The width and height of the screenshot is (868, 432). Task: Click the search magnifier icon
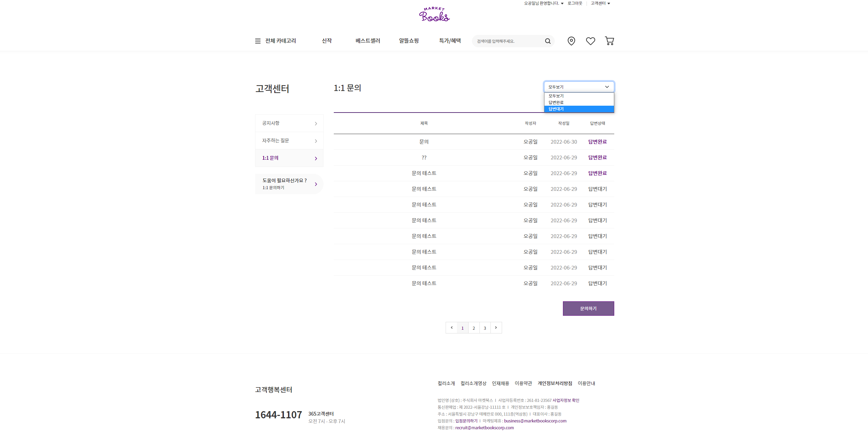pos(548,41)
